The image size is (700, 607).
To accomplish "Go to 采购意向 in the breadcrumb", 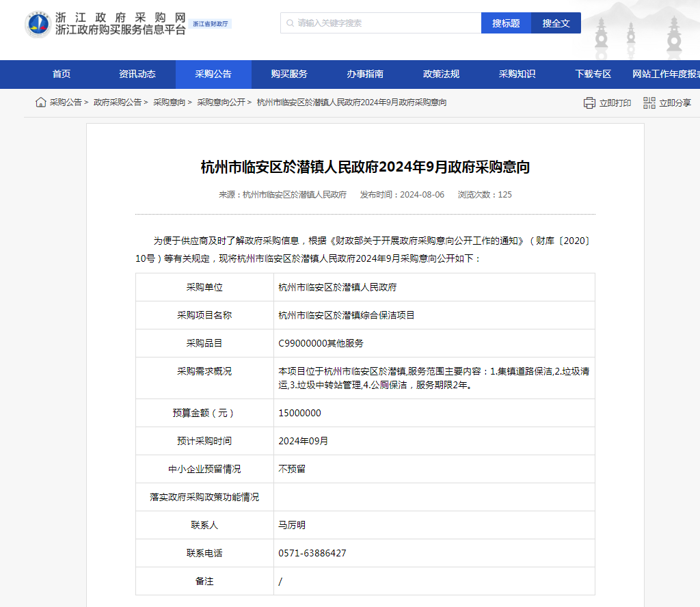I will [170, 103].
